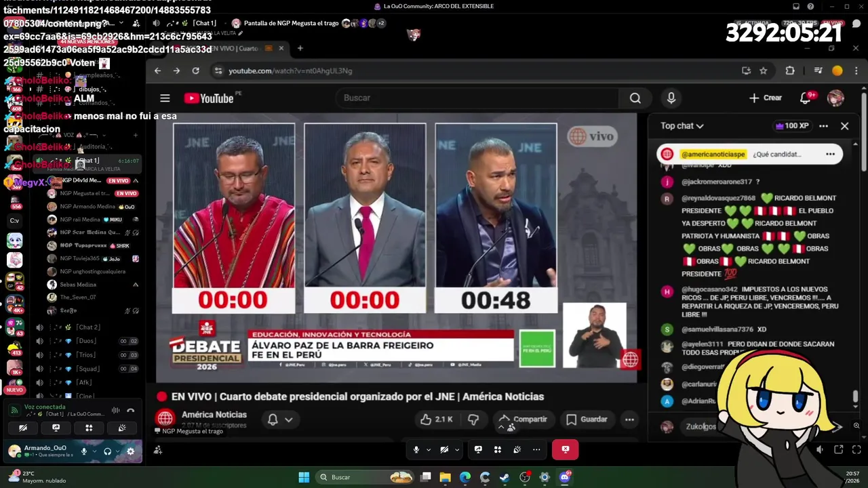The width and height of the screenshot is (868, 488).
Task: Expand headphone output options arrow
Action: pyautogui.click(x=116, y=451)
